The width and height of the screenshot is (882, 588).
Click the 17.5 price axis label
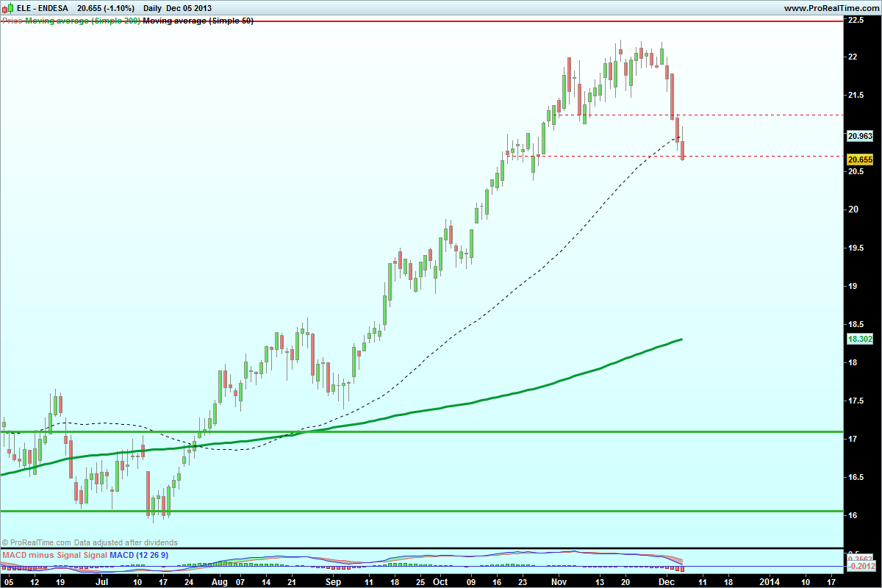[856, 402]
